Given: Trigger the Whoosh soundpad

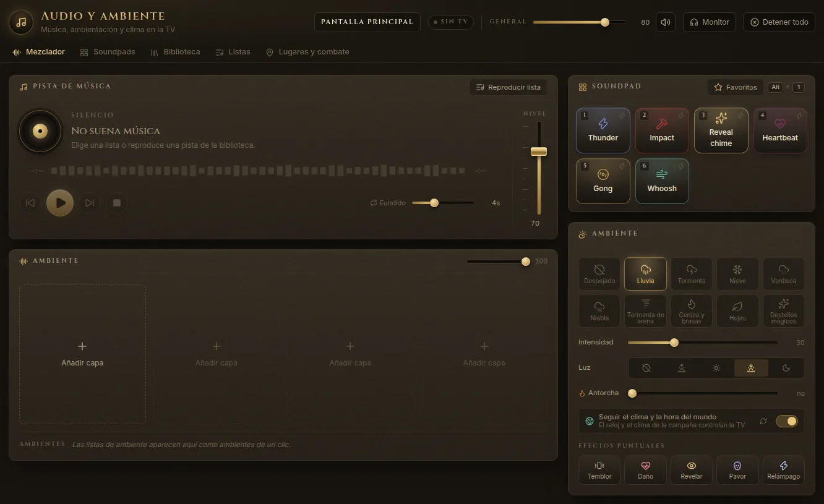Looking at the screenshot, I should pos(662,181).
